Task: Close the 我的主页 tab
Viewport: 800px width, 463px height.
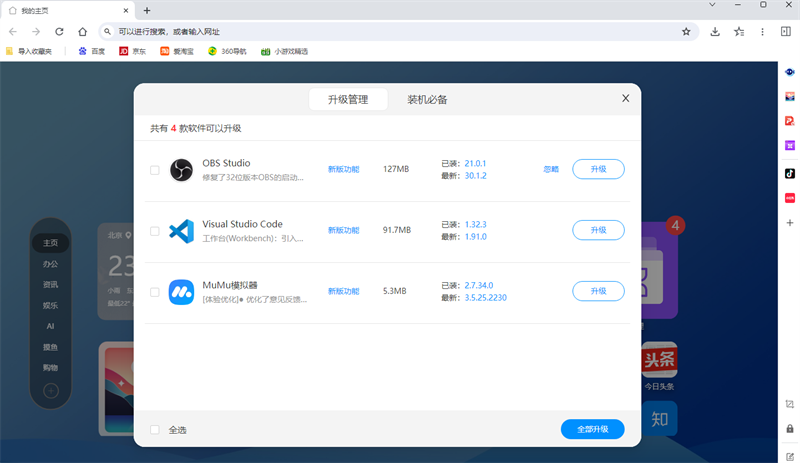Action: pyautogui.click(x=126, y=10)
